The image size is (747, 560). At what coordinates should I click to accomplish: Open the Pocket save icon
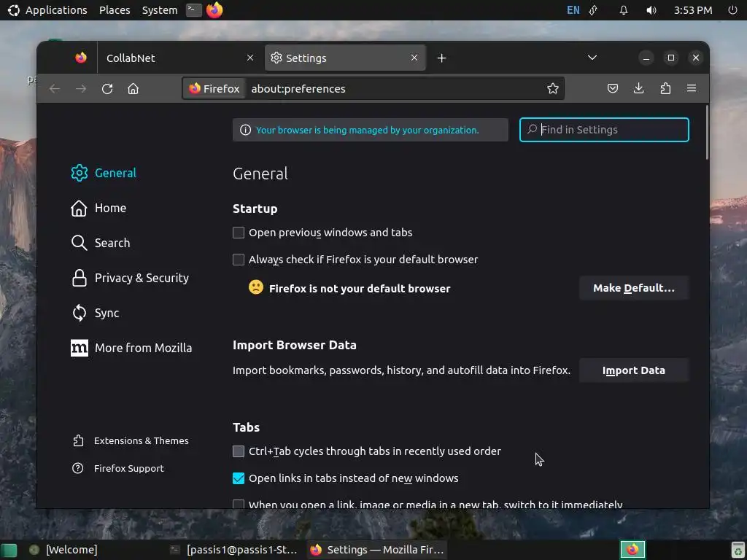(x=613, y=88)
